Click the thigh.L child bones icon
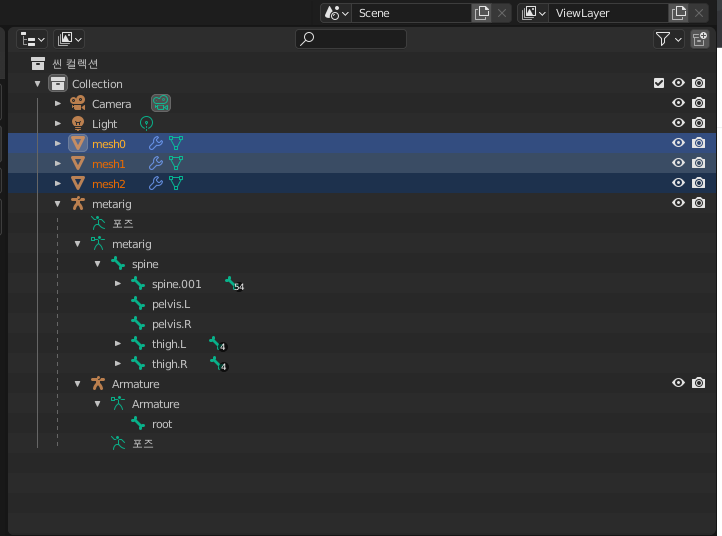Screen dimensions: 722x536 pyautogui.click(x=218, y=344)
